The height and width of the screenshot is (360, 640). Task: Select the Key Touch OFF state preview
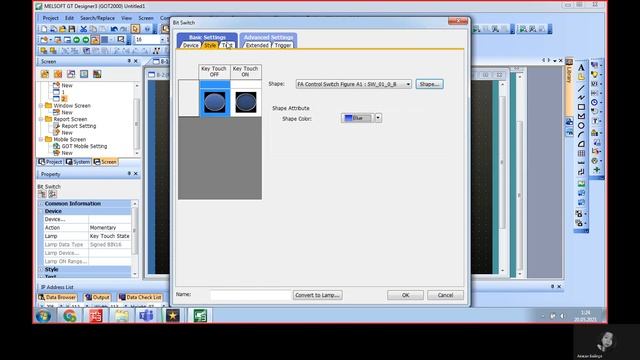tap(214, 102)
